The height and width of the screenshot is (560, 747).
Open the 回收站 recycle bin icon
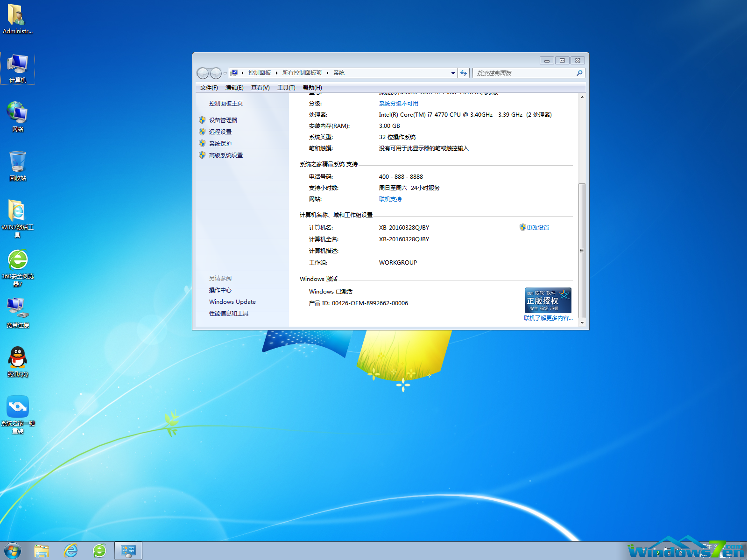17,166
